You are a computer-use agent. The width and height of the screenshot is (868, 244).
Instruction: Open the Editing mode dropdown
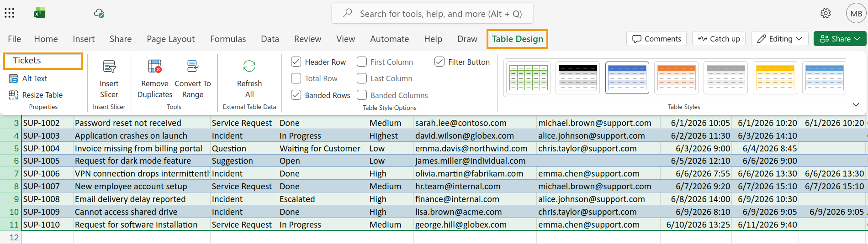click(780, 39)
